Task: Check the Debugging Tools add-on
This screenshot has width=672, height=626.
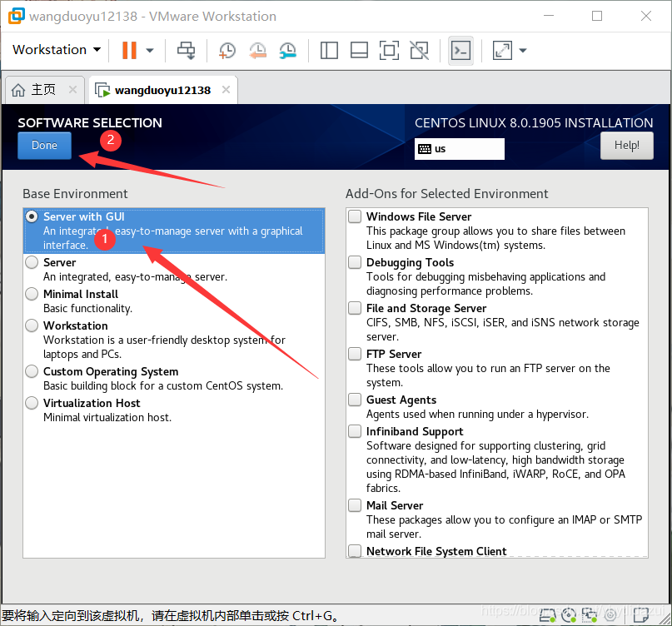Action: point(355,261)
